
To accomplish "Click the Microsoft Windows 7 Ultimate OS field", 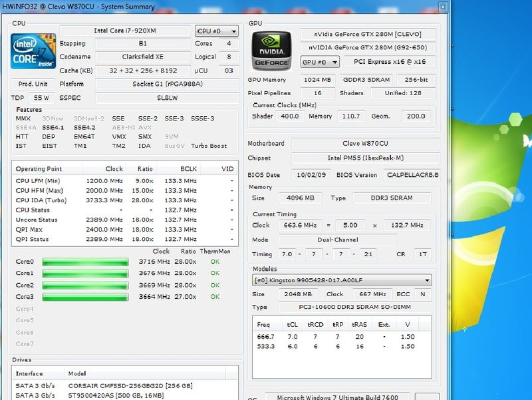I will (x=337, y=397).
